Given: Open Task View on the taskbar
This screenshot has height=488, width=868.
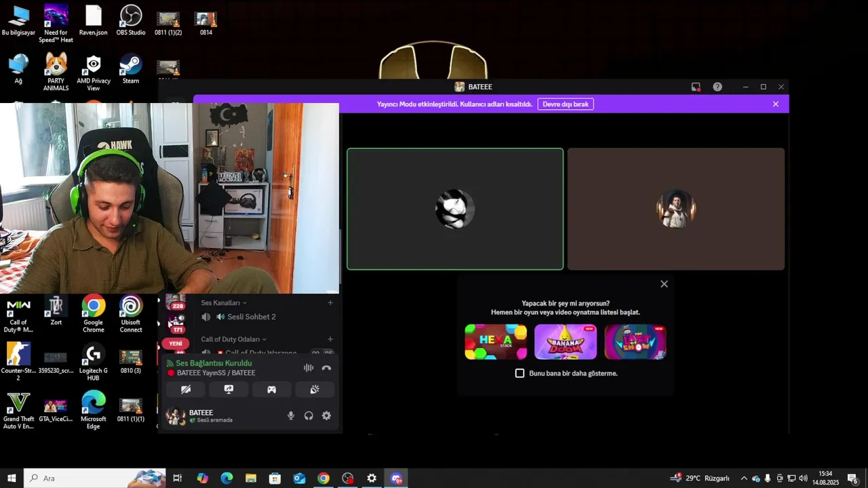Looking at the screenshot, I should click(177, 478).
